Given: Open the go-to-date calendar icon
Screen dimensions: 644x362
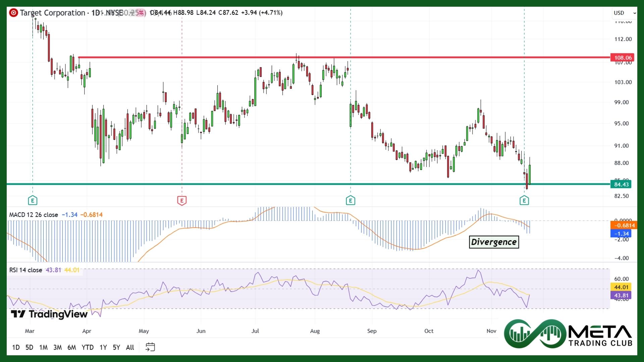Looking at the screenshot, I should coord(150,347).
